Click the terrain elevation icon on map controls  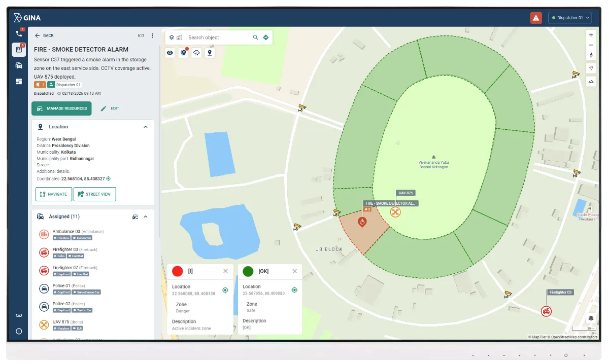591,80
